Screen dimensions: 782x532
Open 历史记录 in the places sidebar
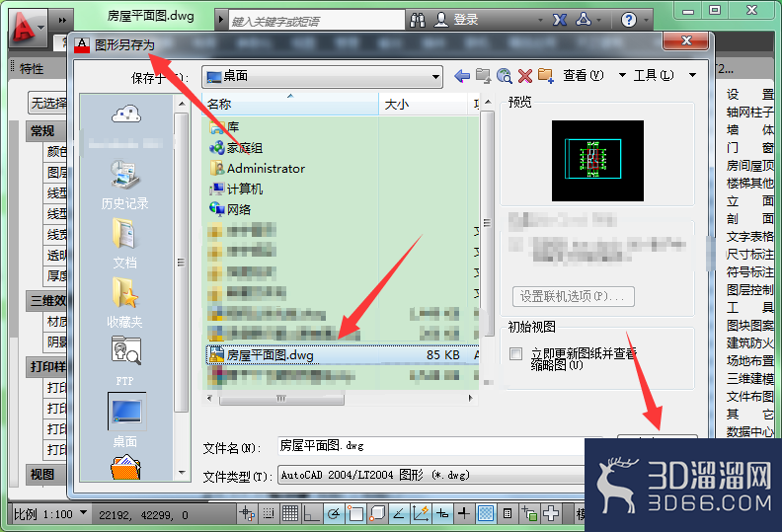click(124, 185)
